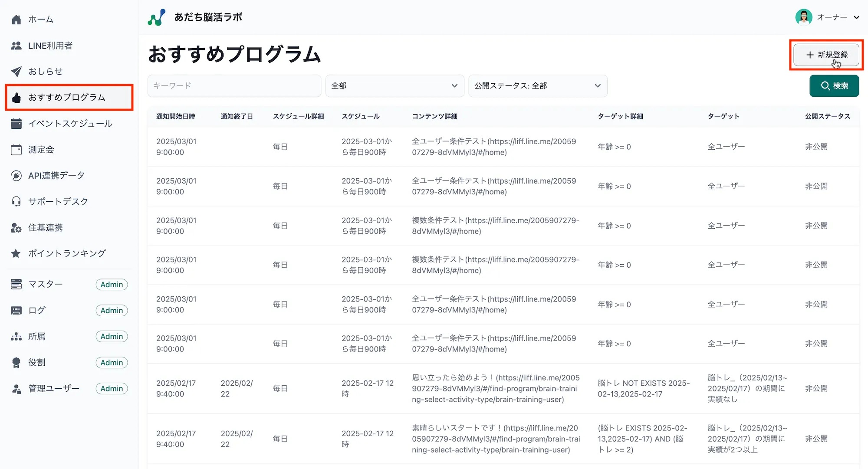Select the Admin badge beside ログ
868x469 pixels.
point(112,310)
